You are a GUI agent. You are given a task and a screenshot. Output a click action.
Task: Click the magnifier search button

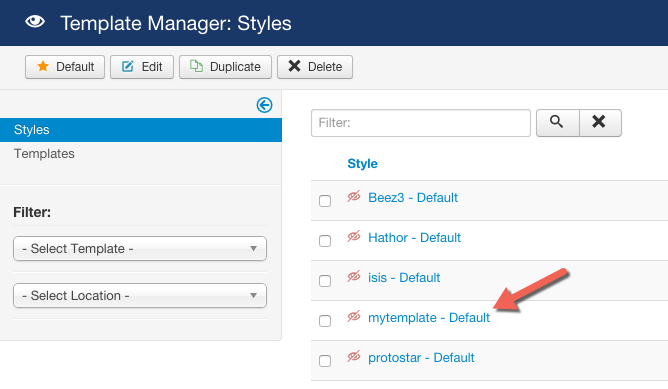(557, 123)
